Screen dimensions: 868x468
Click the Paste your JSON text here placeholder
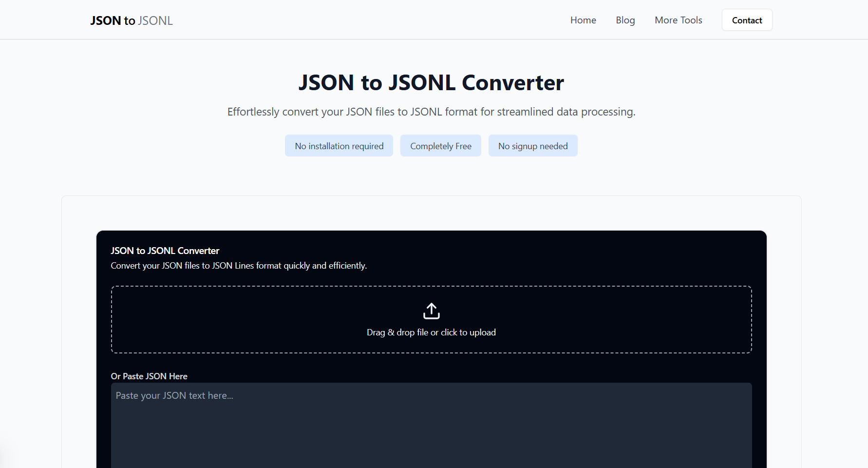(174, 395)
